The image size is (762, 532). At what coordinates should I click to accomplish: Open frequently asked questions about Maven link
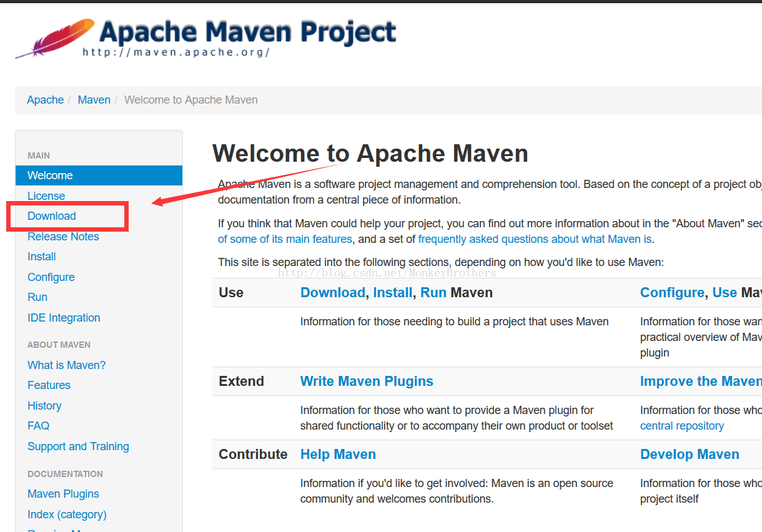(x=535, y=239)
